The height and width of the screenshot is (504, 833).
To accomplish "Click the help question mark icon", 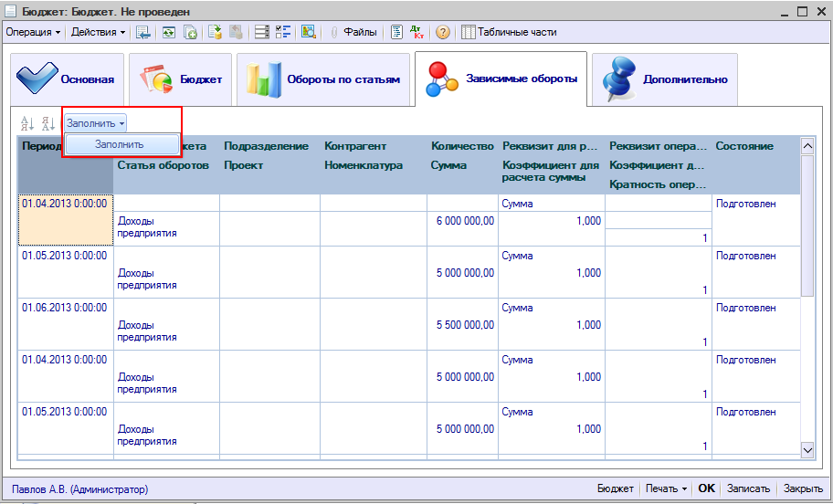I will coord(443,32).
